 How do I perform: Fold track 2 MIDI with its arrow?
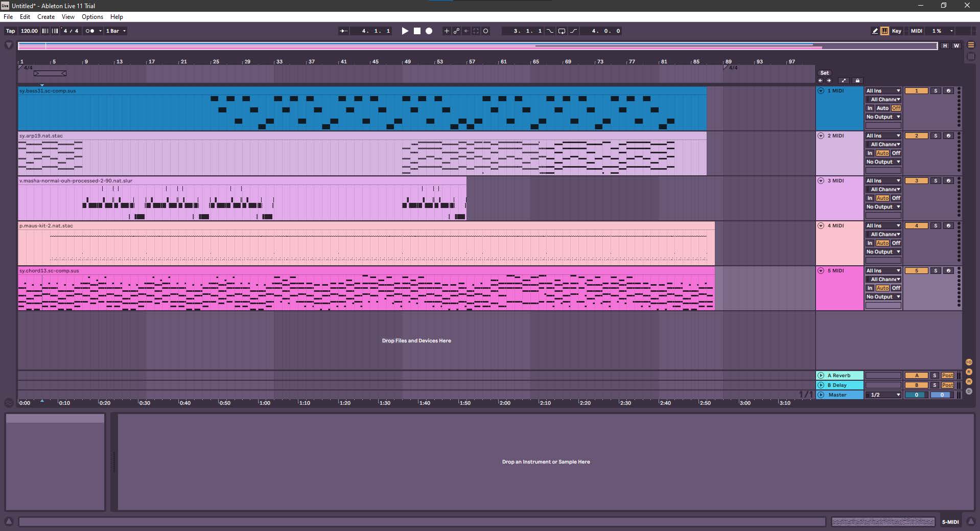tap(821, 136)
